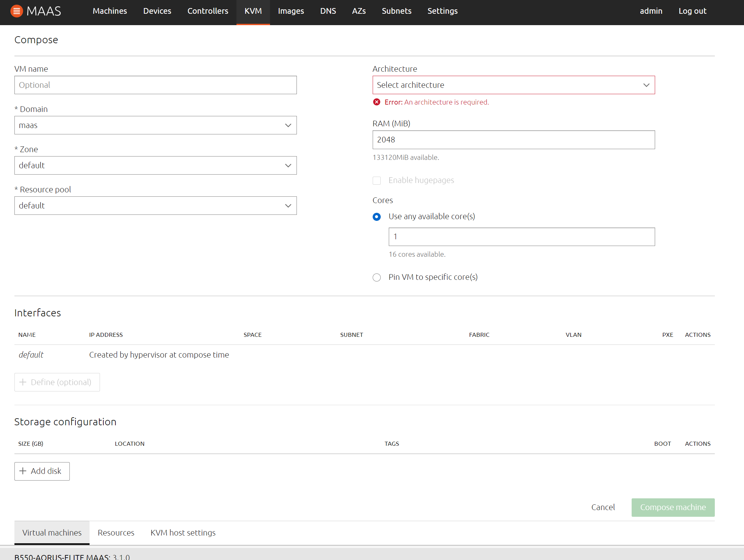The height and width of the screenshot is (560, 744).
Task: Click the red error icon under Architecture
Action: coord(376,102)
